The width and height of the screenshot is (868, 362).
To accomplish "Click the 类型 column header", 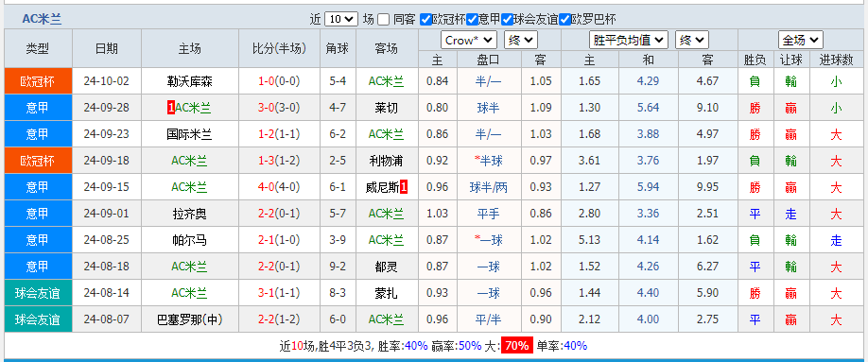I will point(38,49).
